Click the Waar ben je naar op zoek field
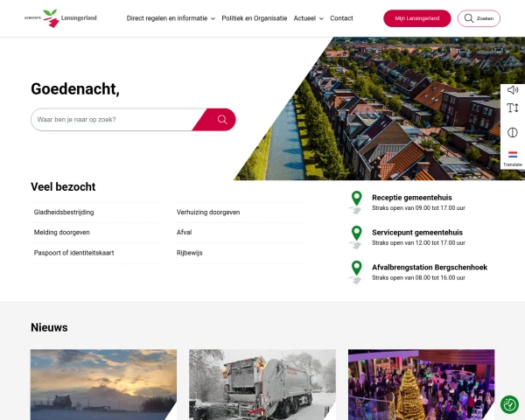Viewport: 525px width, 420px height. point(115,120)
